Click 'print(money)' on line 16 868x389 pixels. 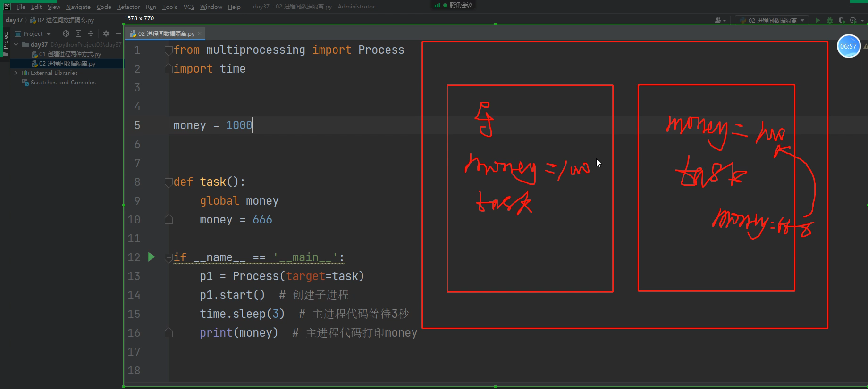click(239, 333)
